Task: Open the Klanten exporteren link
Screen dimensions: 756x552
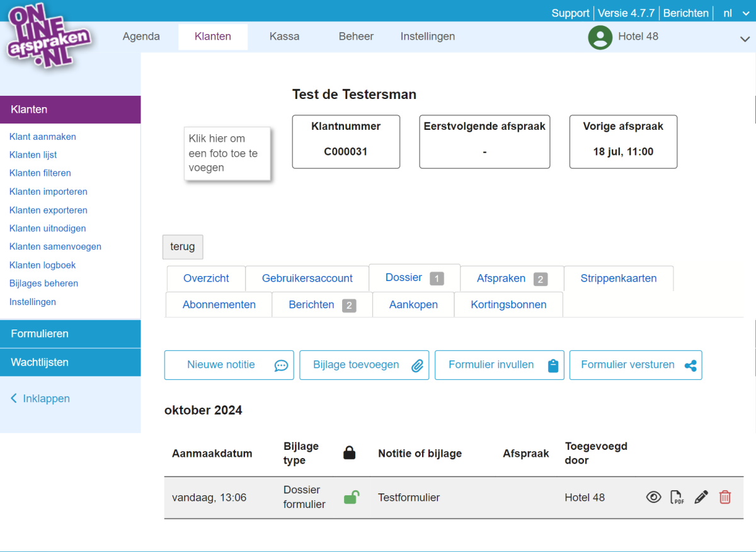Action: click(x=49, y=210)
